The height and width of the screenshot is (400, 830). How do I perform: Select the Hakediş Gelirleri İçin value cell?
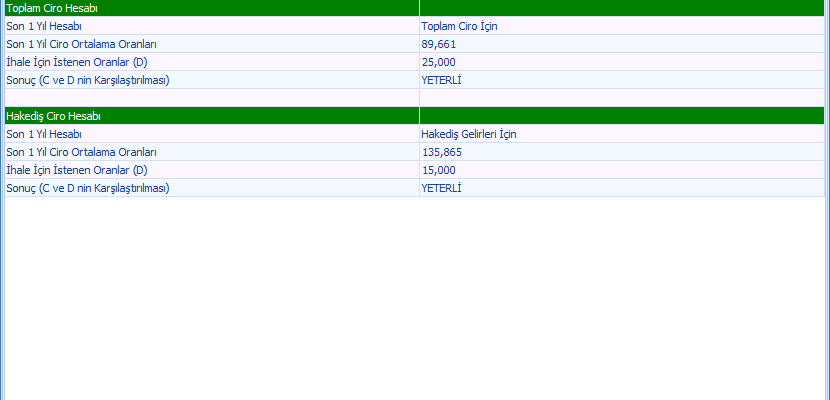pos(468,134)
